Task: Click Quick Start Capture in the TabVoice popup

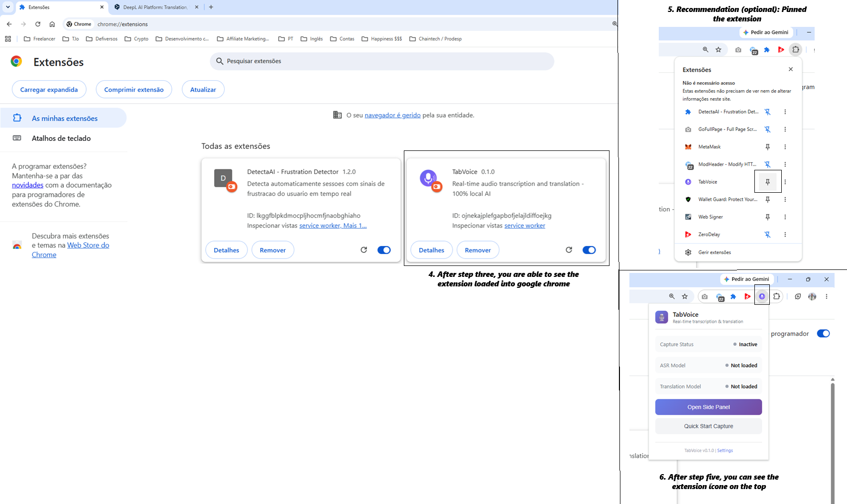Action: point(709,426)
